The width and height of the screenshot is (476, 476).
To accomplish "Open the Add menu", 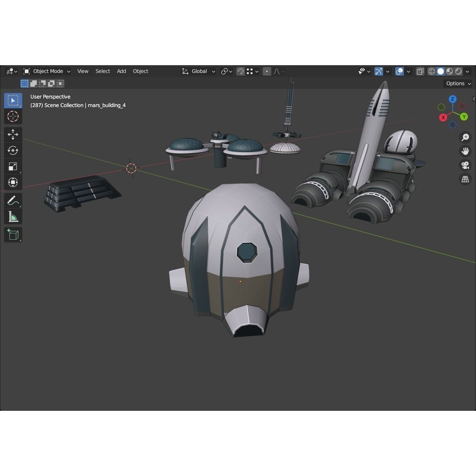I will pyautogui.click(x=121, y=71).
